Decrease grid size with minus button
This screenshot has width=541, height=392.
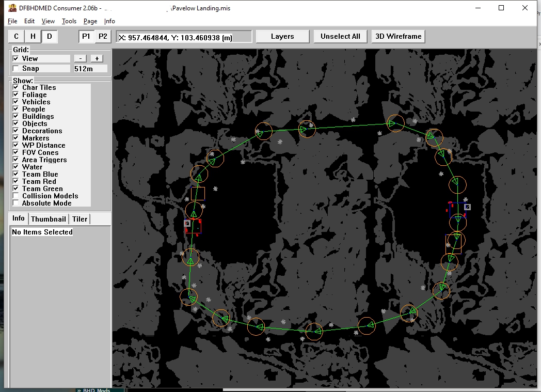coord(80,58)
